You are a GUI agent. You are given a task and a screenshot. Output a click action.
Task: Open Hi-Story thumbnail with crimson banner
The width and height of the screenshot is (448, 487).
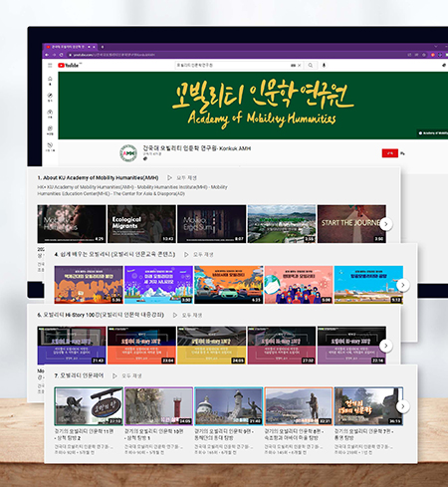click(x=282, y=346)
